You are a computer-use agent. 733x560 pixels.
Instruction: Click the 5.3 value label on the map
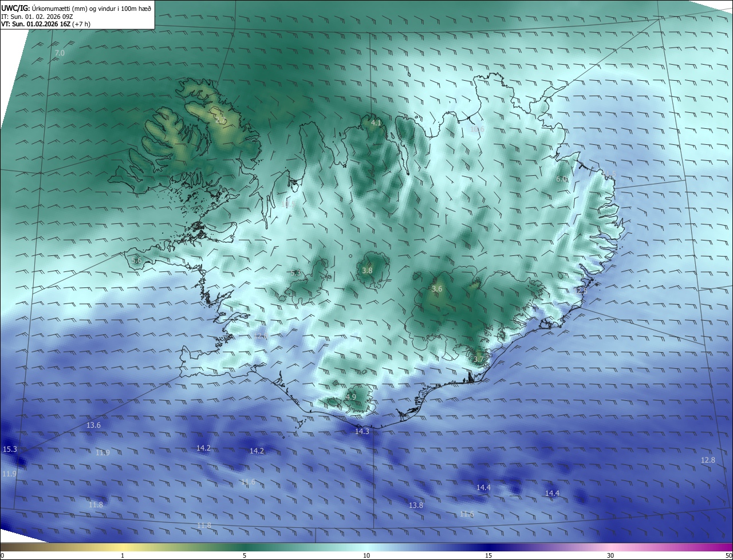coord(295,273)
